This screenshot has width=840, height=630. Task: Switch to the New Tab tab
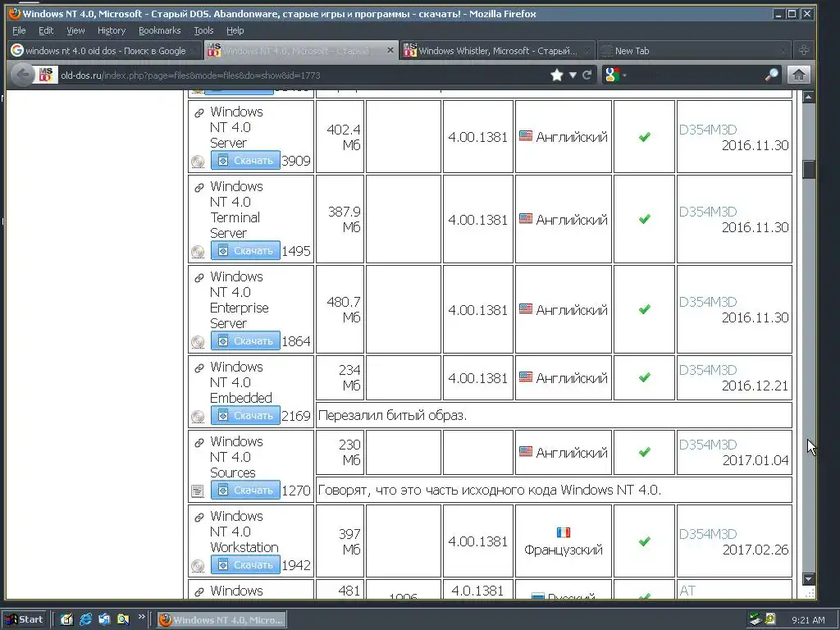point(694,50)
